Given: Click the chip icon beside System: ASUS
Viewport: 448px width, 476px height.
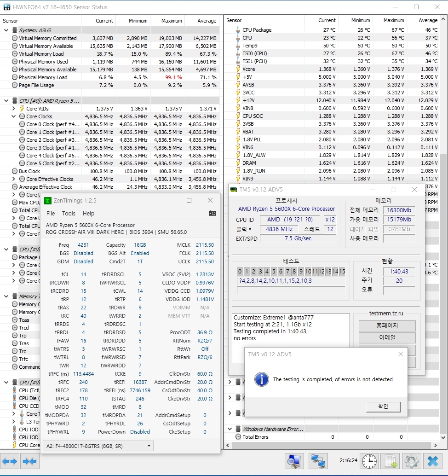Looking at the screenshot, I should pos(14,30).
